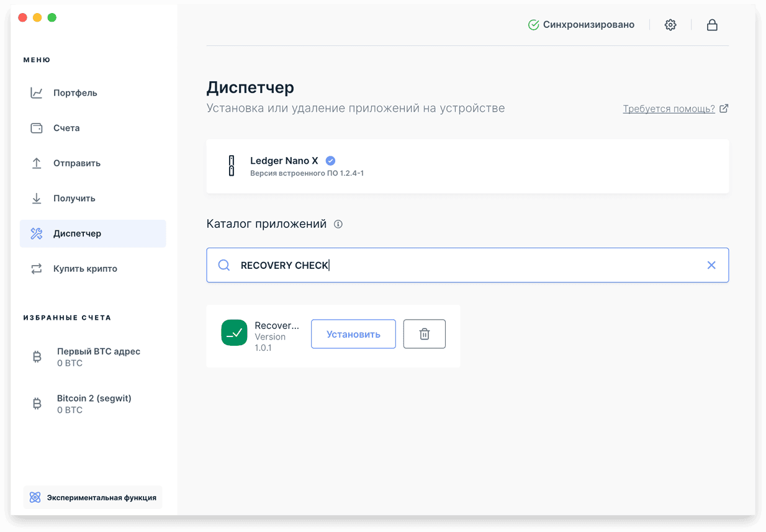Click the settings gear icon
The height and width of the screenshot is (532, 766).
click(670, 25)
